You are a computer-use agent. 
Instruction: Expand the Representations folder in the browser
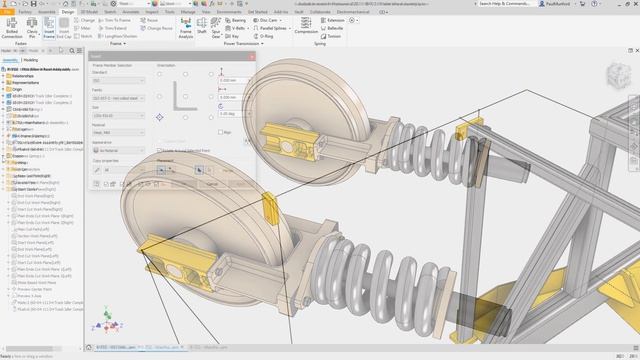point(3,82)
